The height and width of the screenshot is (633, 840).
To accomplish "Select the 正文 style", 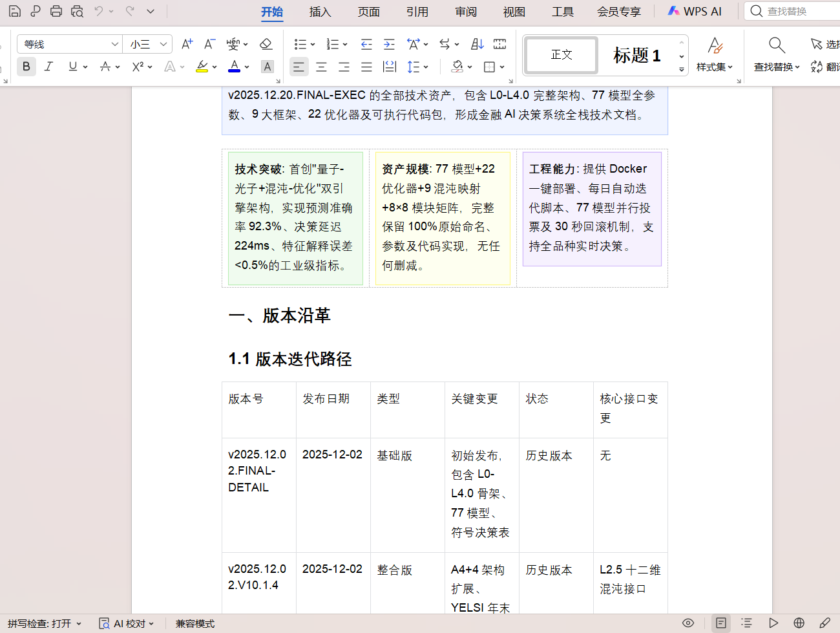I will point(562,55).
